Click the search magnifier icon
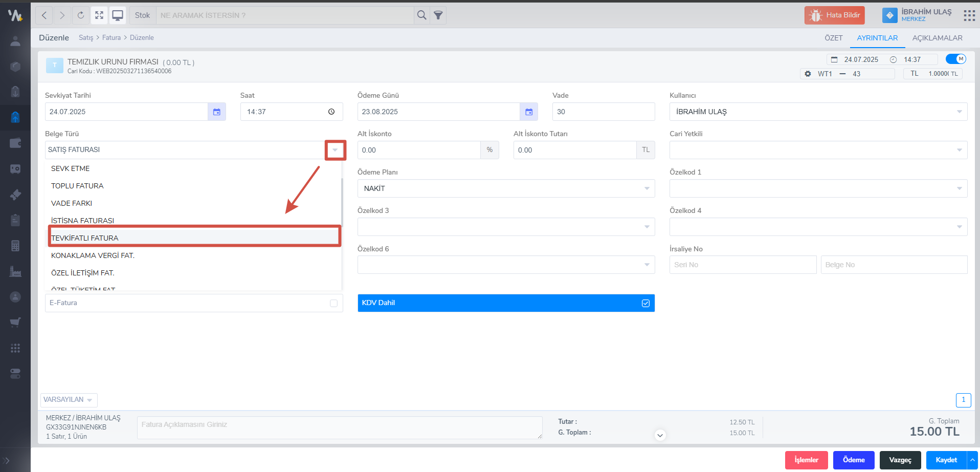The image size is (980, 472). 421,15
